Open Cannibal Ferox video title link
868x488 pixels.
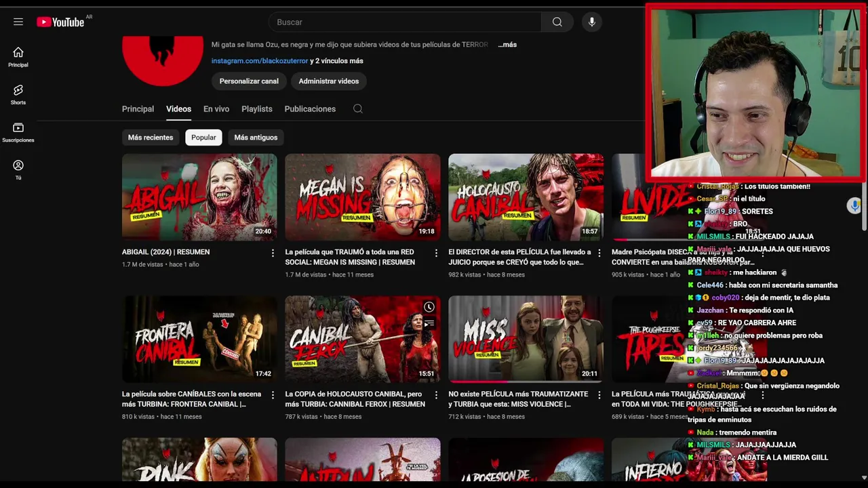click(355, 399)
